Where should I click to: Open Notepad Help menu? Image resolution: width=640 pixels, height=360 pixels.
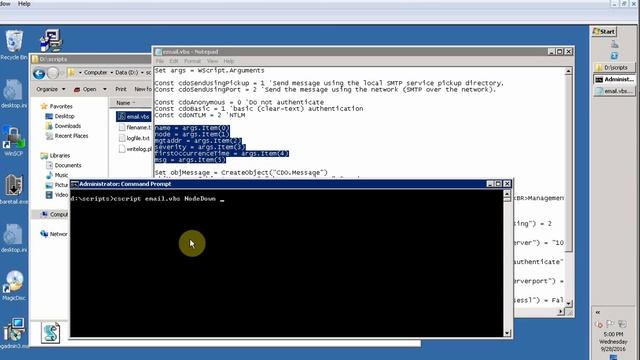[x=229, y=61]
